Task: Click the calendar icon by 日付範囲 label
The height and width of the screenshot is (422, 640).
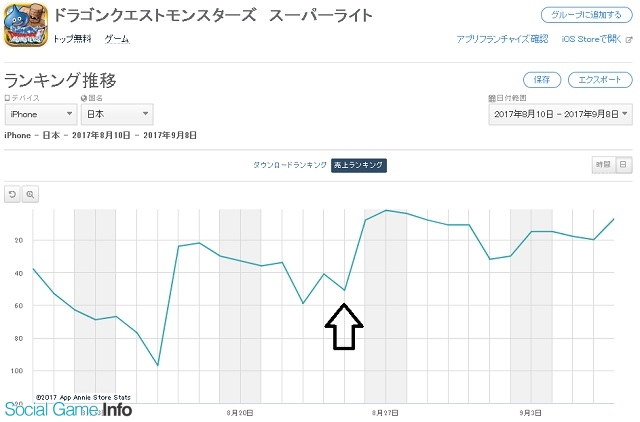Action: (492, 98)
